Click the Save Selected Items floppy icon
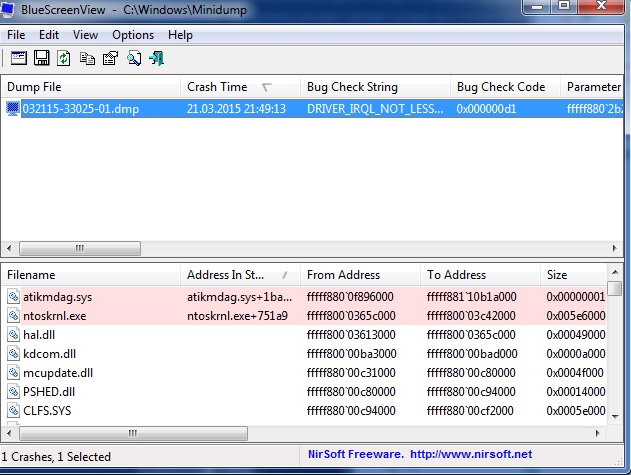The height and width of the screenshot is (475, 631). coord(42,58)
